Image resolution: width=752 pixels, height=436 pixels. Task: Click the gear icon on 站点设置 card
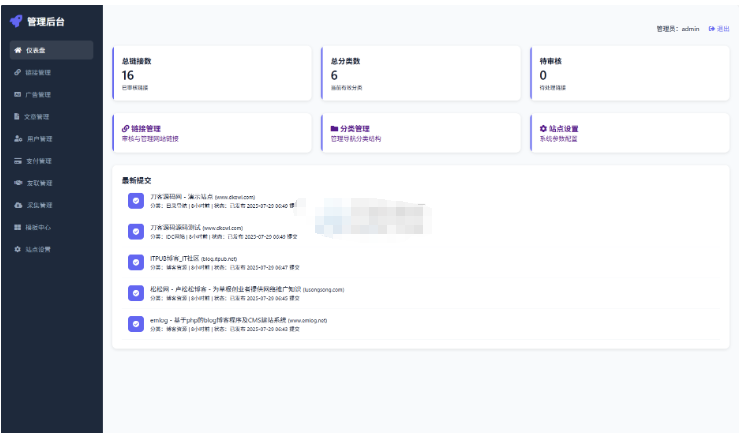(x=543, y=129)
